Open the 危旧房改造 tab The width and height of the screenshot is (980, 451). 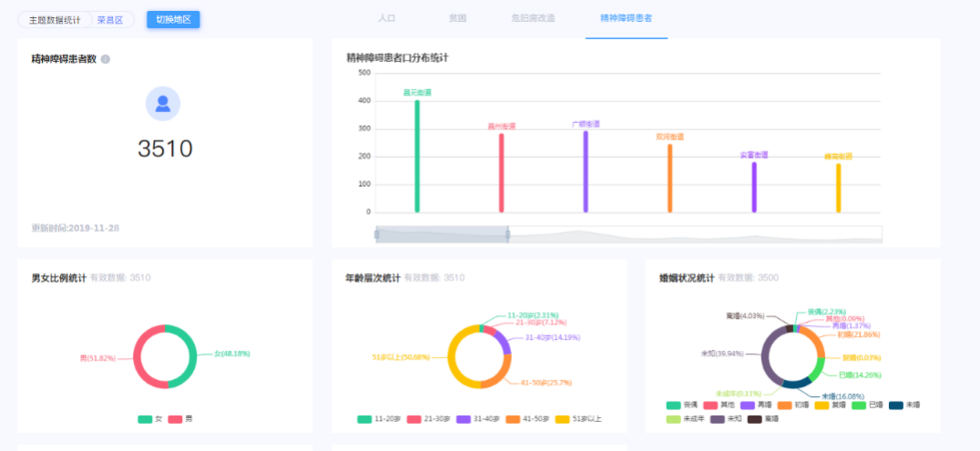click(x=533, y=18)
